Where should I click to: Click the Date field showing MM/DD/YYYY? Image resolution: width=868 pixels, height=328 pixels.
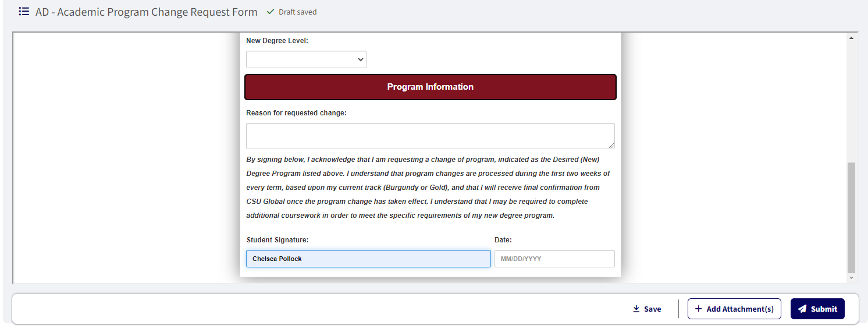(x=554, y=259)
